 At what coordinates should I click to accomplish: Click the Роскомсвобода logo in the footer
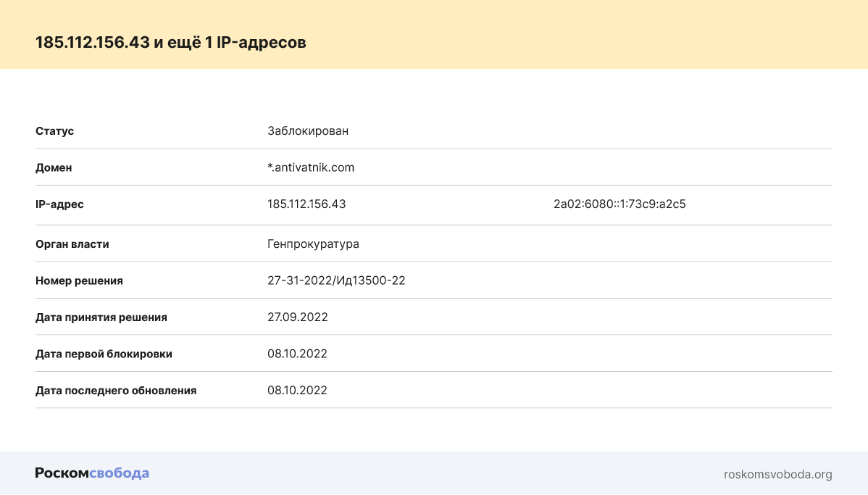click(92, 473)
